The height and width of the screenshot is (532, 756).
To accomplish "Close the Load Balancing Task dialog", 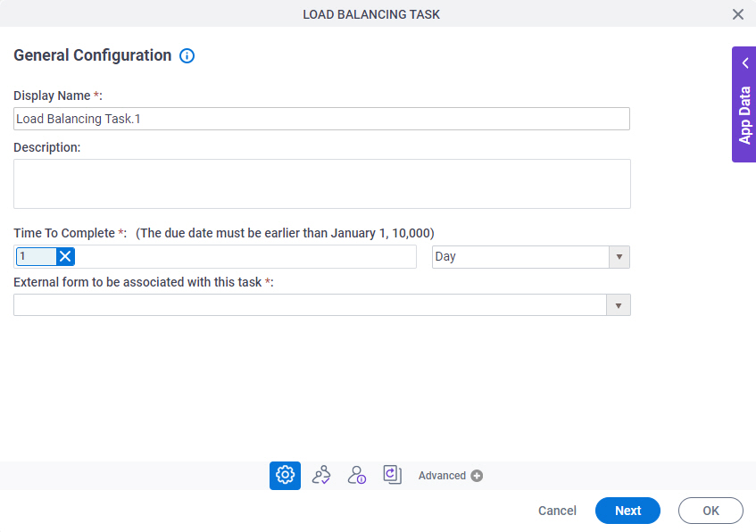I will click(737, 14).
